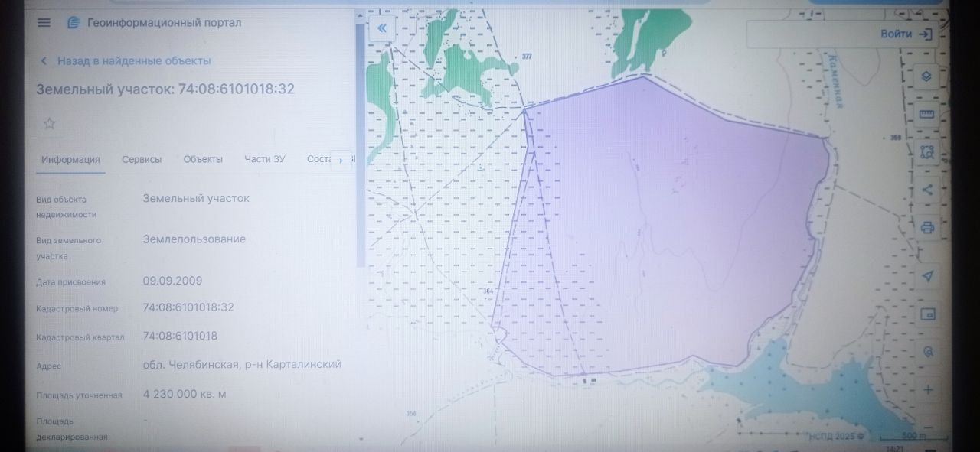The image size is (980, 452).
Task: Switch to the Сервисы tab
Action: click(142, 159)
